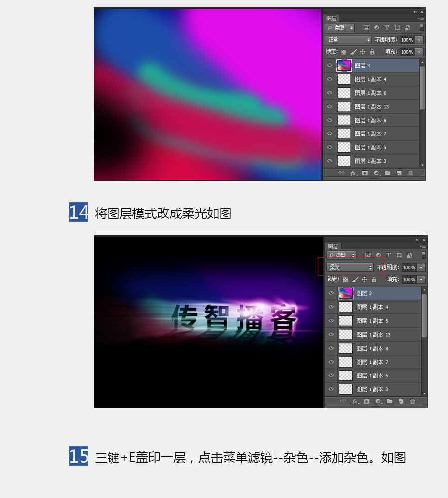Click scrollbar of lower Layers panel
Image resolution: width=448 pixels, height=498 pixels.
pyautogui.click(x=424, y=315)
